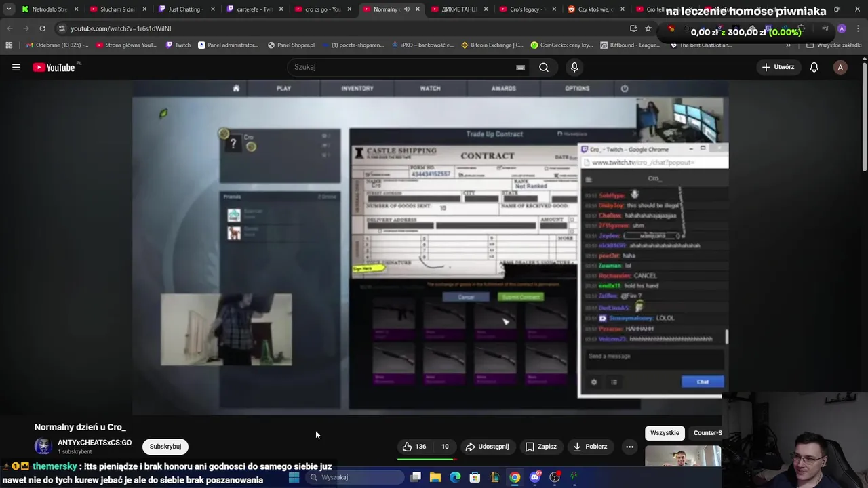Image resolution: width=868 pixels, height=488 pixels.
Task: Click the video player to toggle playback
Action: point(430,247)
